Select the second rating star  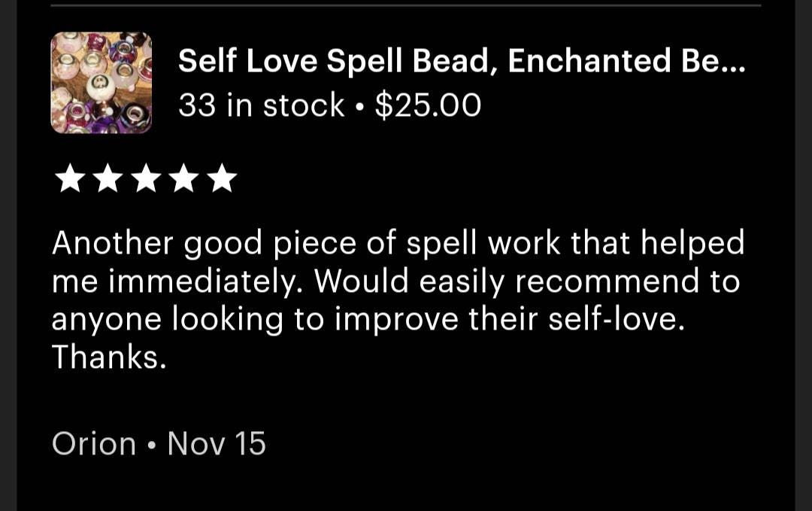(x=108, y=178)
